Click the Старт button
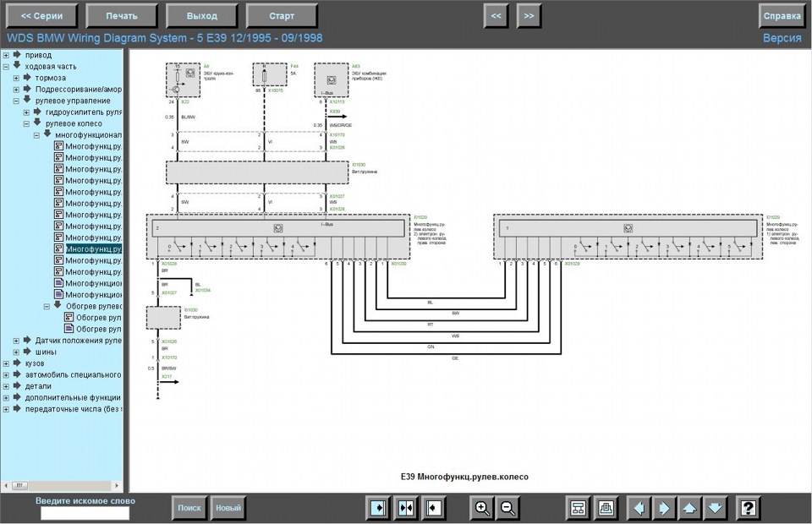 (282, 16)
